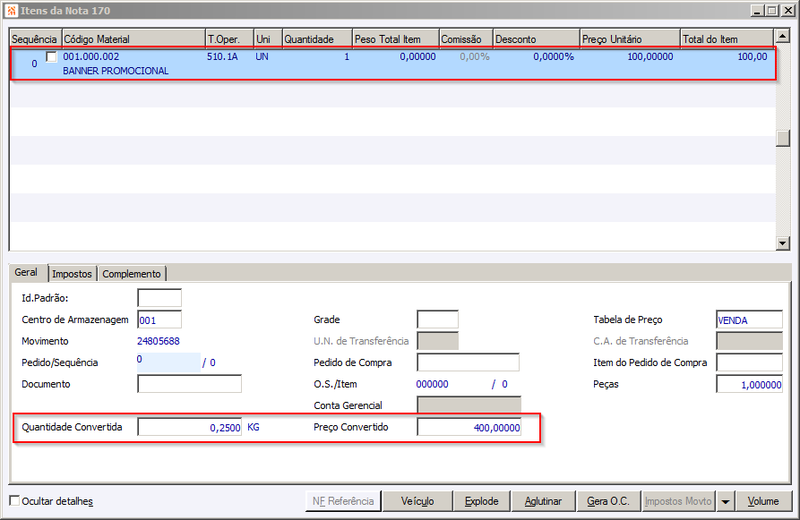
Task: Click the BANNER PROMOCIONAL description text
Action: pyautogui.click(x=116, y=71)
